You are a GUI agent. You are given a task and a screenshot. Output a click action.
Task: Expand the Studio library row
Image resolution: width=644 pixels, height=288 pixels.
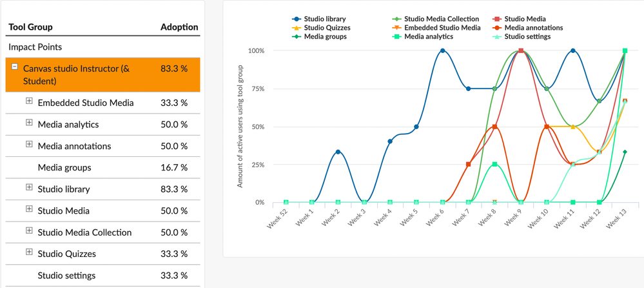pyautogui.click(x=29, y=188)
